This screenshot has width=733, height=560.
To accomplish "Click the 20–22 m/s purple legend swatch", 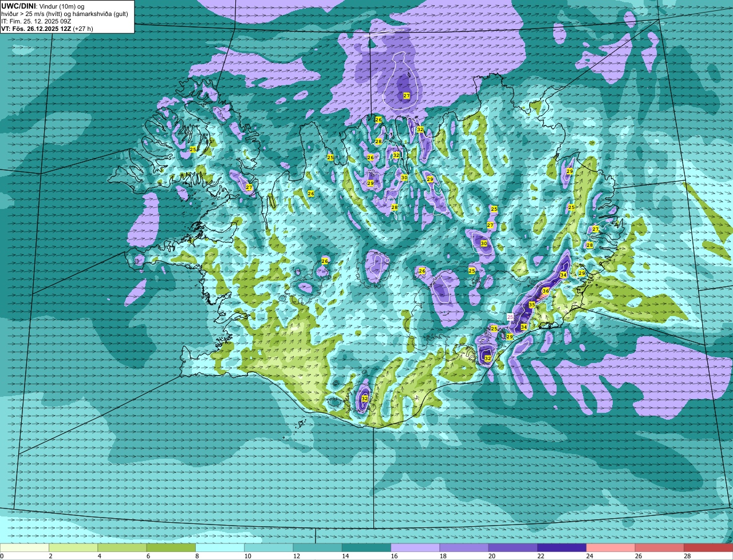I will tap(513, 548).
